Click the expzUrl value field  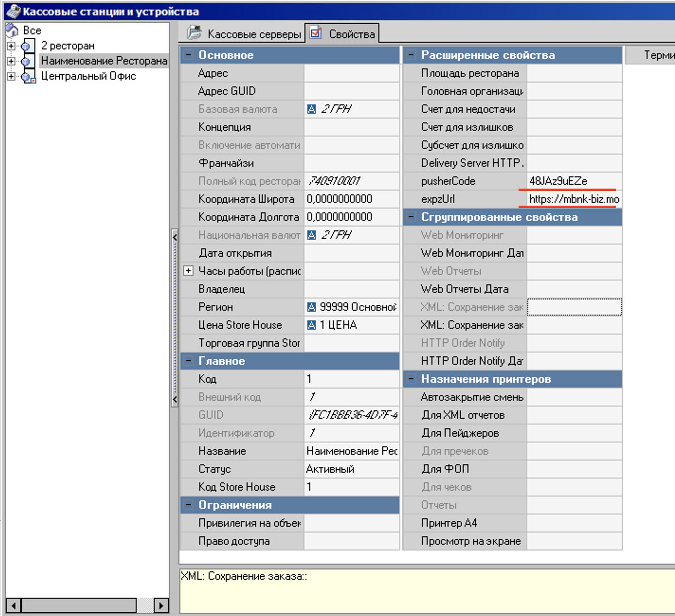(574, 199)
